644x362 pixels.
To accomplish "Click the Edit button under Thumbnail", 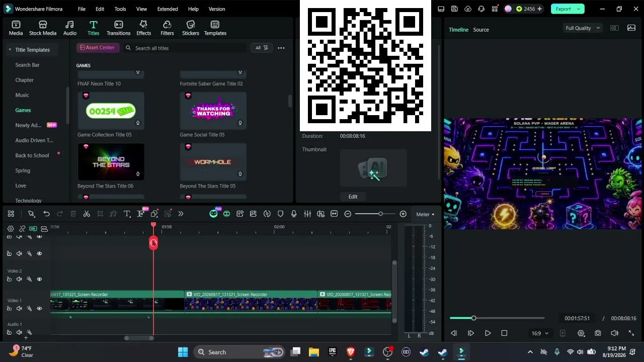I will coord(353,197).
